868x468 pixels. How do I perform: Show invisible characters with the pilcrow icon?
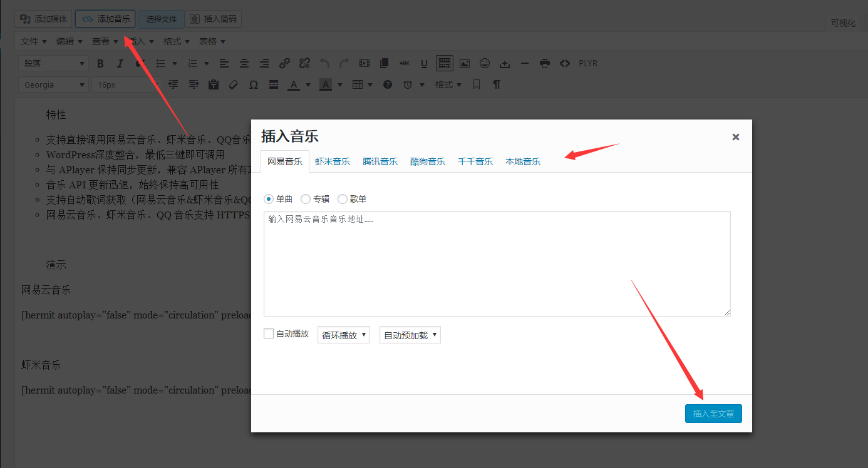[x=497, y=84]
